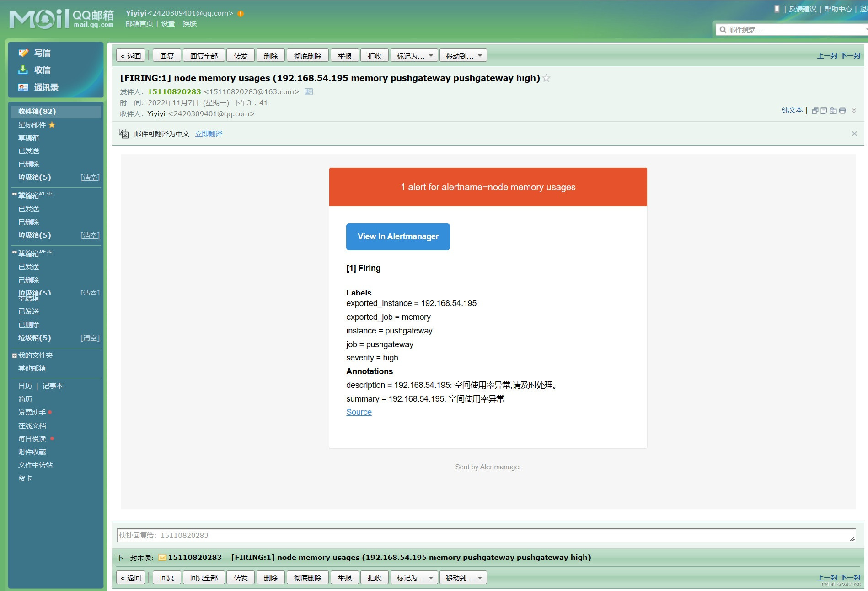Viewport: 868px width, 591px height.
Task: Click the Sent by Alertmanager link
Action: 488,467
